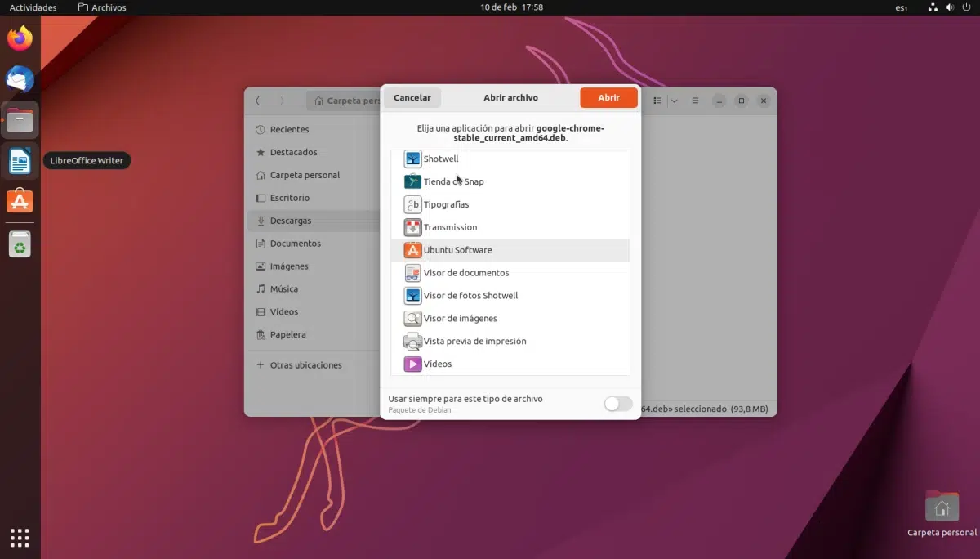Select Vídeos in the application list

510,364
